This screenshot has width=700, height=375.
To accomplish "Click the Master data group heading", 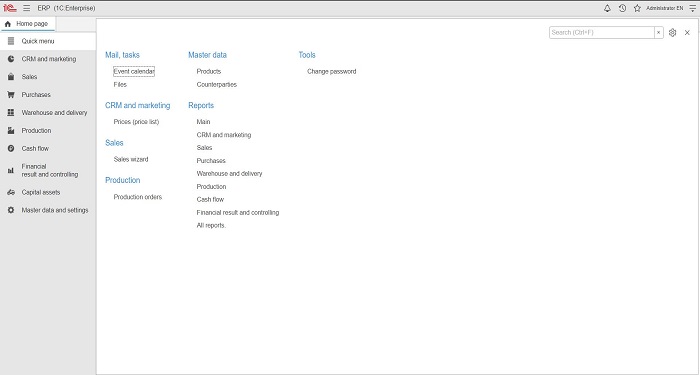I will pyautogui.click(x=207, y=55).
